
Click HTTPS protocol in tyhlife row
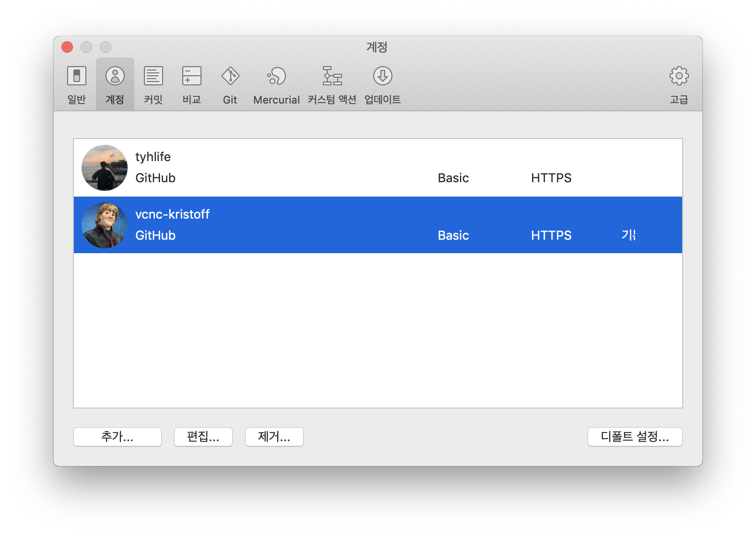pos(551,178)
